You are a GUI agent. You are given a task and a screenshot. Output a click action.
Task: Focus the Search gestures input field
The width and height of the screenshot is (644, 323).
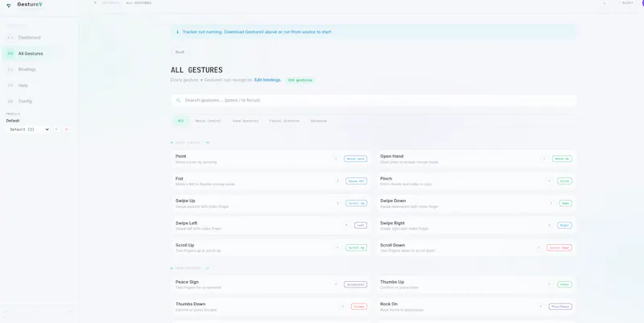click(374, 100)
